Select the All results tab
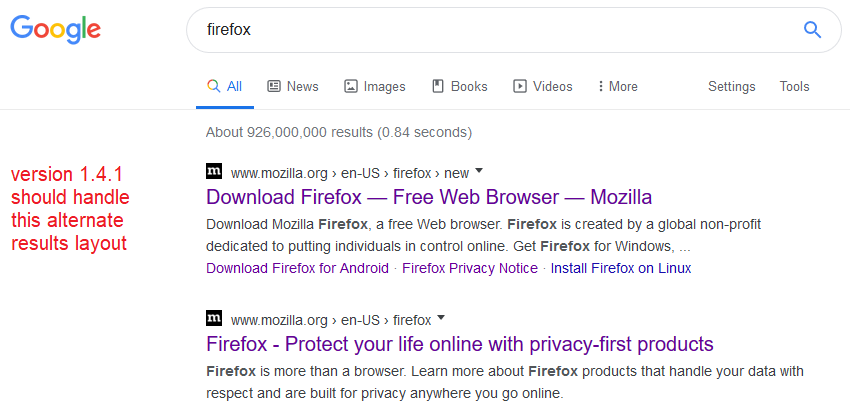This screenshot has width=850, height=409. pyautogui.click(x=225, y=87)
